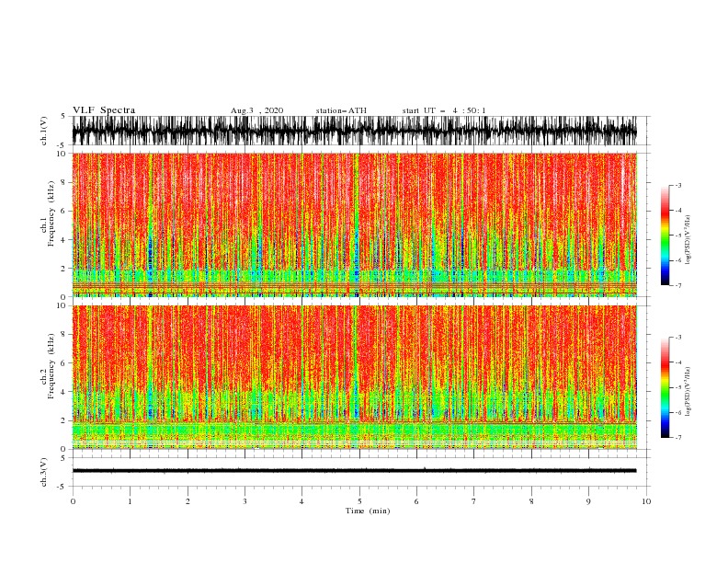Click the ch.2 PSD color bar
The height and width of the screenshot is (563, 728).
pos(665,387)
